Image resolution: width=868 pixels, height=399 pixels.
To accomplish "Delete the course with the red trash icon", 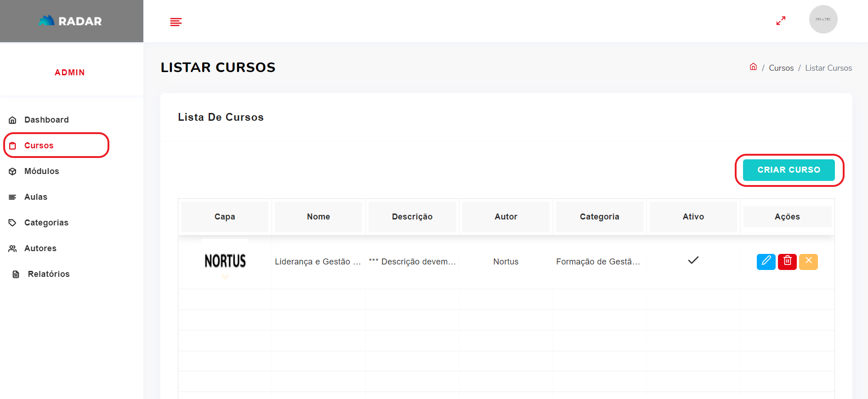I will [x=787, y=262].
